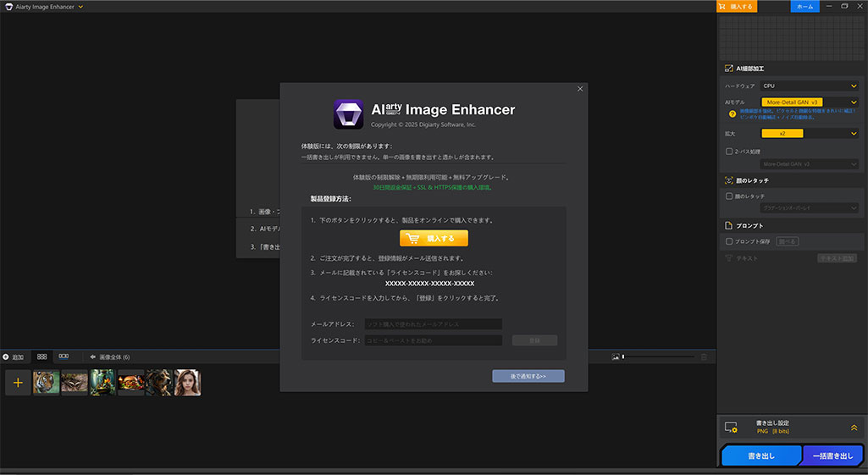Image resolution: width=868 pixels, height=475 pixels.
Task: Select the armored dog thumbnail
Action: [159, 383]
